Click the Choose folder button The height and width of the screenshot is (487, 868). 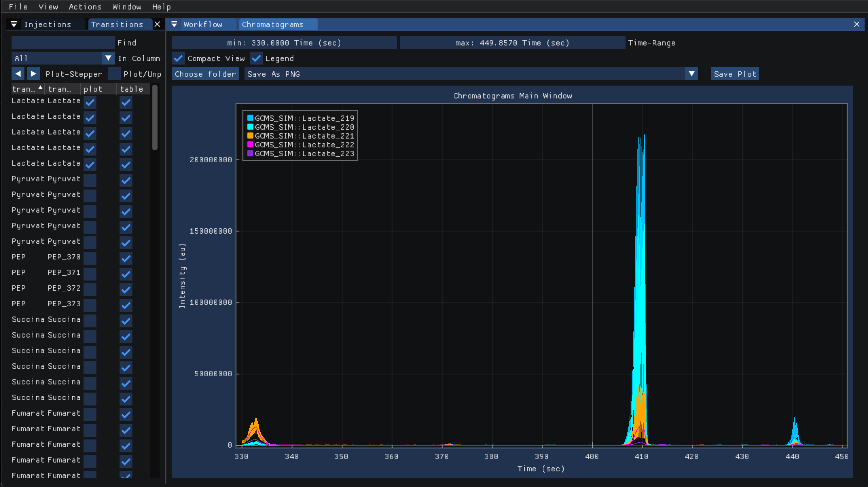coord(205,74)
